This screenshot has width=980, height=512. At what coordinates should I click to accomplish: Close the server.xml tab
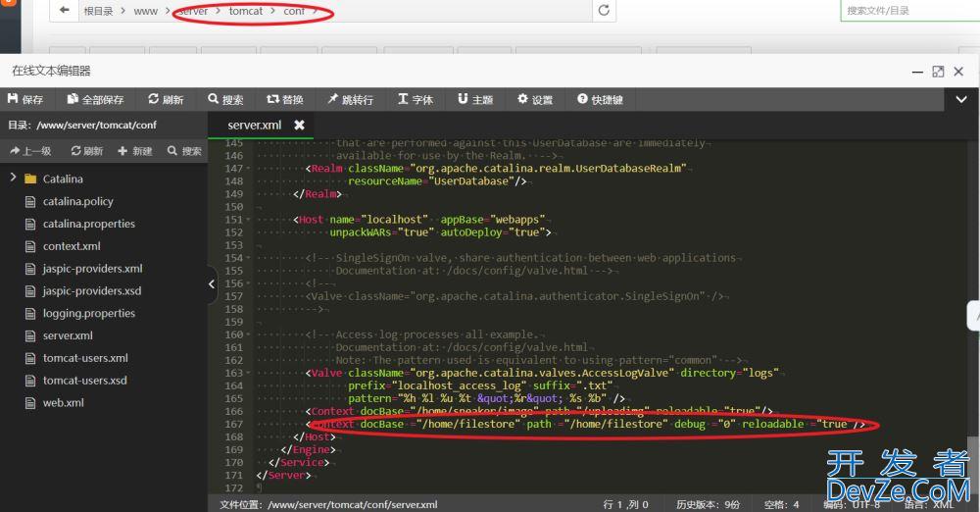click(x=299, y=126)
